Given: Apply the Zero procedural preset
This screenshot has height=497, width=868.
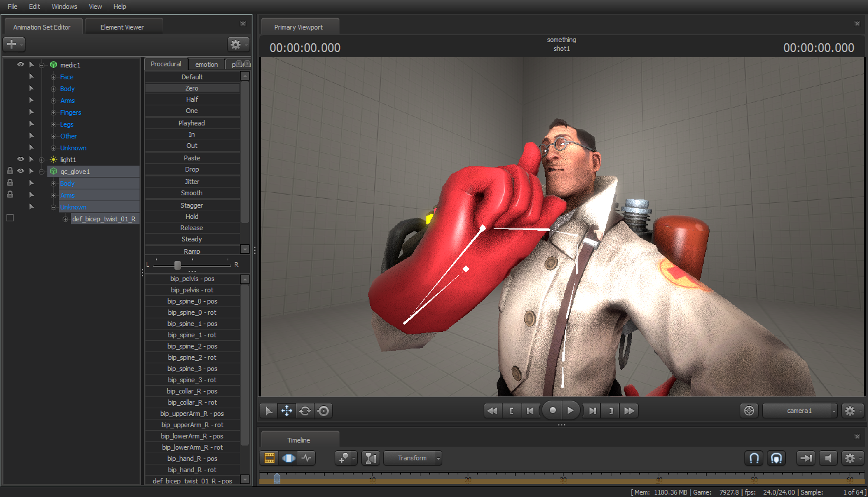Looking at the screenshot, I should click(192, 88).
